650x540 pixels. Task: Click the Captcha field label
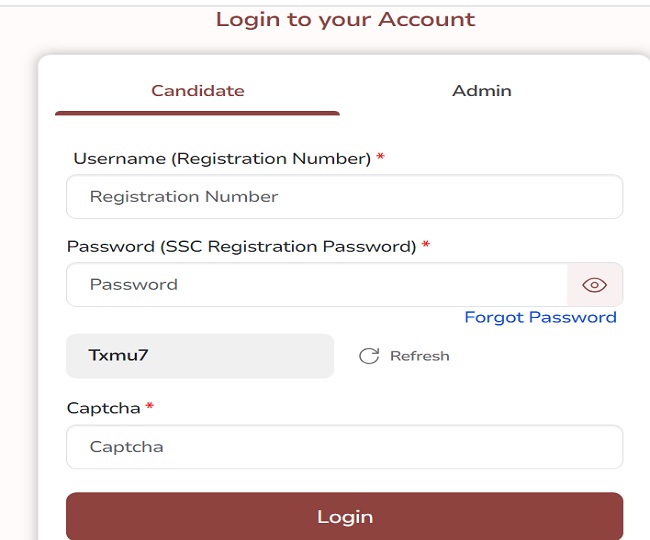pyautogui.click(x=104, y=408)
